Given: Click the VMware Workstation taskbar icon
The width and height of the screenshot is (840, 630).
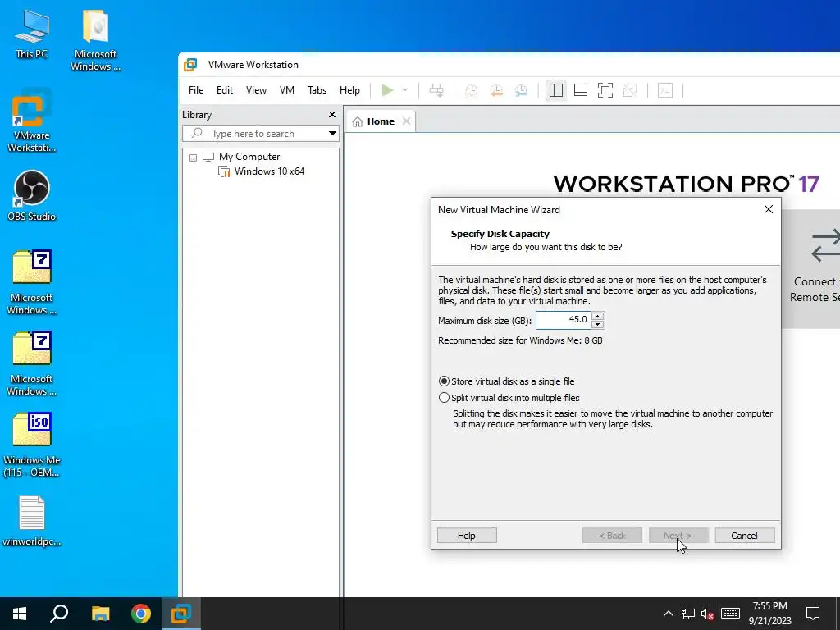Looking at the screenshot, I should pos(181,614).
